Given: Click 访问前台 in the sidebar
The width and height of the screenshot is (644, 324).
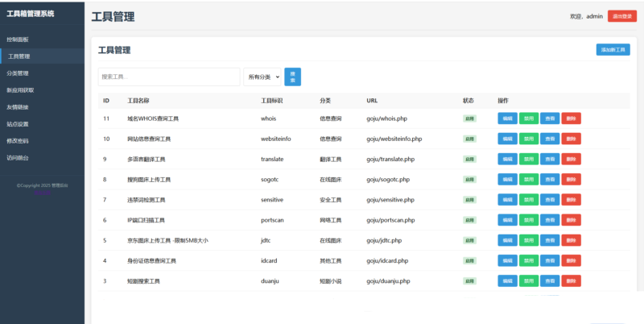Looking at the screenshot, I should pos(42,157).
